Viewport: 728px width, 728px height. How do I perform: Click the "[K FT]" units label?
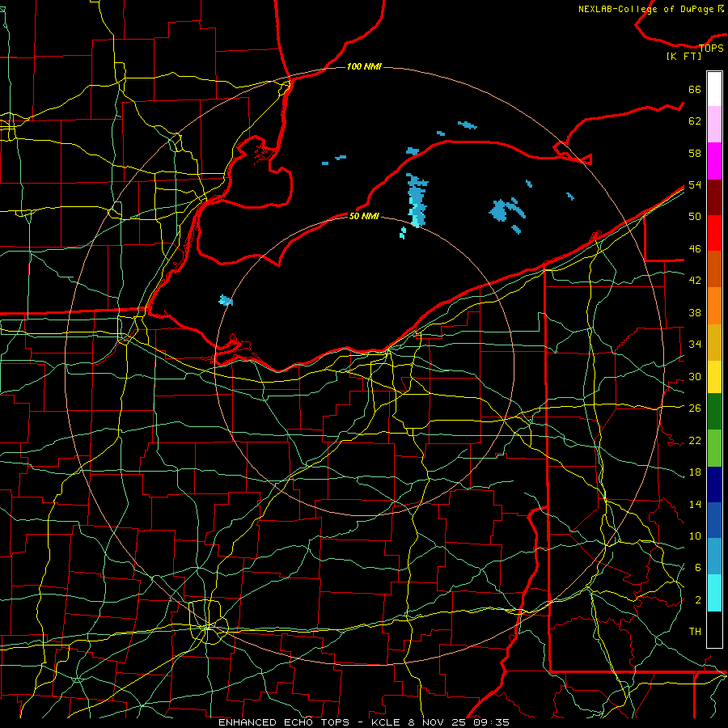point(684,56)
